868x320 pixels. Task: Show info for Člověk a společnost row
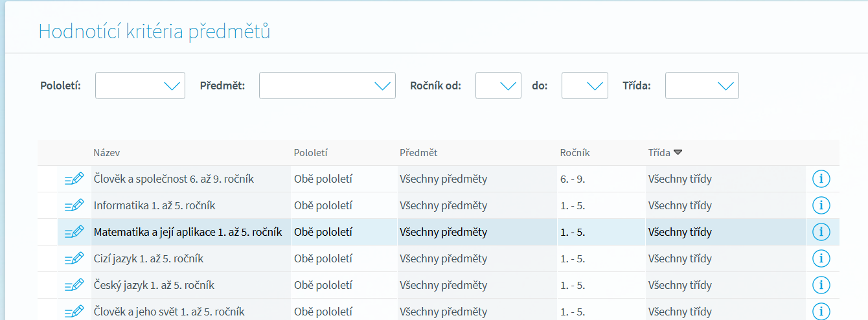[x=821, y=179]
